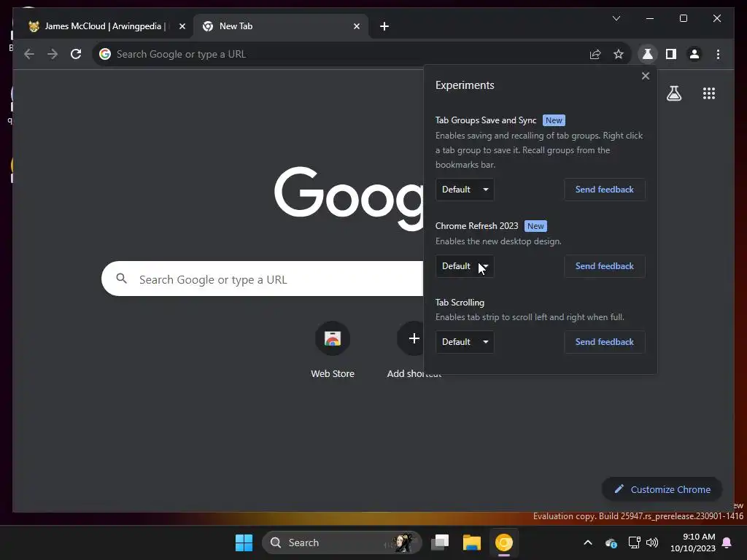Viewport: 747px width, 560px height.
Task: Open the tab search chevron
Action: click(616, 18)
